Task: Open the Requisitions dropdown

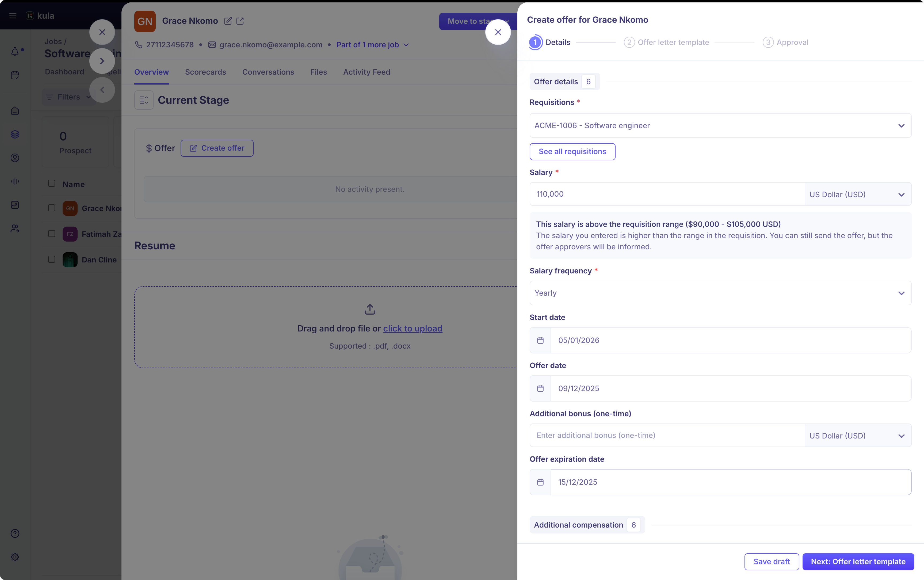Action: click(x=720, y=125)
